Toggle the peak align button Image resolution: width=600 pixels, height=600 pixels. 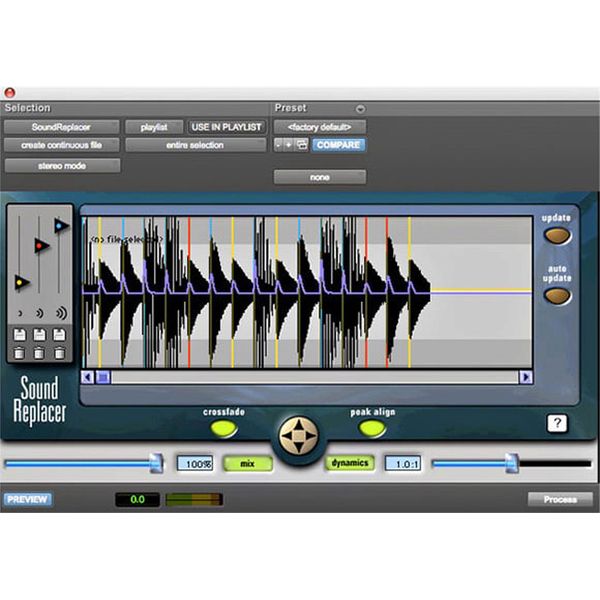372,428
